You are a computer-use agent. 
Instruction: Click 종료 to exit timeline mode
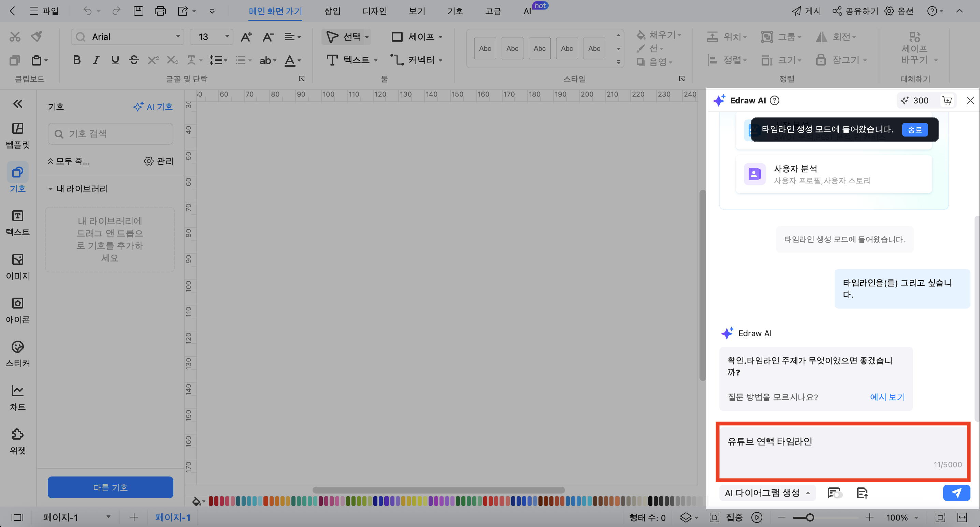point(915,129)
